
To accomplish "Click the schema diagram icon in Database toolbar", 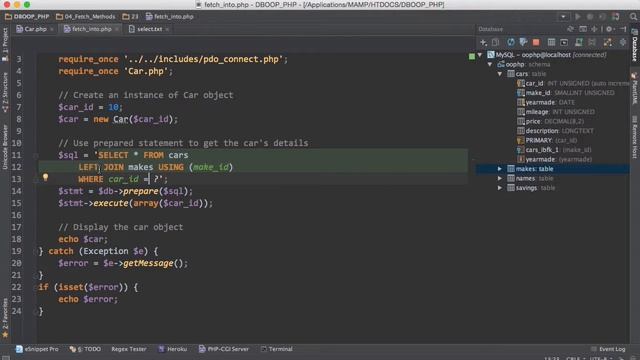I will point(607,42).
